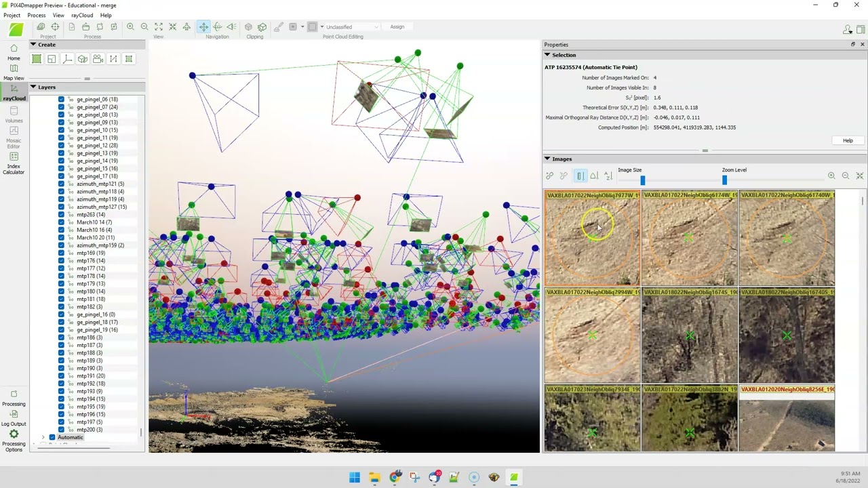Click the Help button in Properties
The height and width of the screenshot is (488, 868).
(848, 140)
